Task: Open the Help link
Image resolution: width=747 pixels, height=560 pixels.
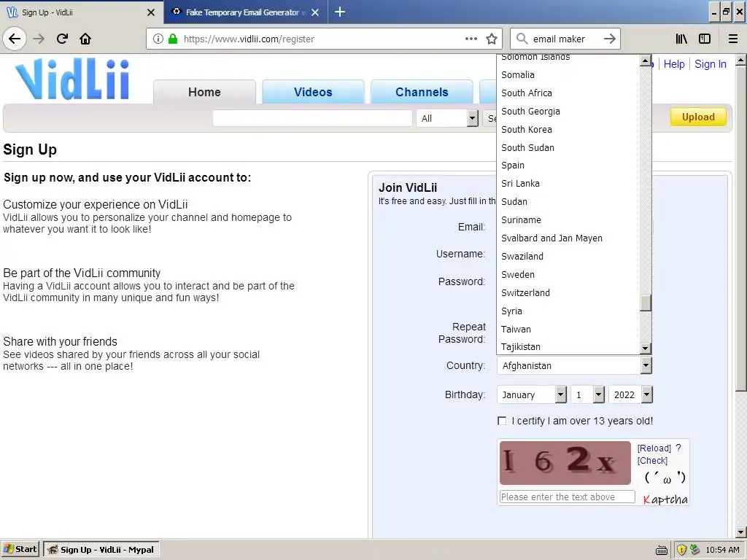Action: [x=673, y=64]
